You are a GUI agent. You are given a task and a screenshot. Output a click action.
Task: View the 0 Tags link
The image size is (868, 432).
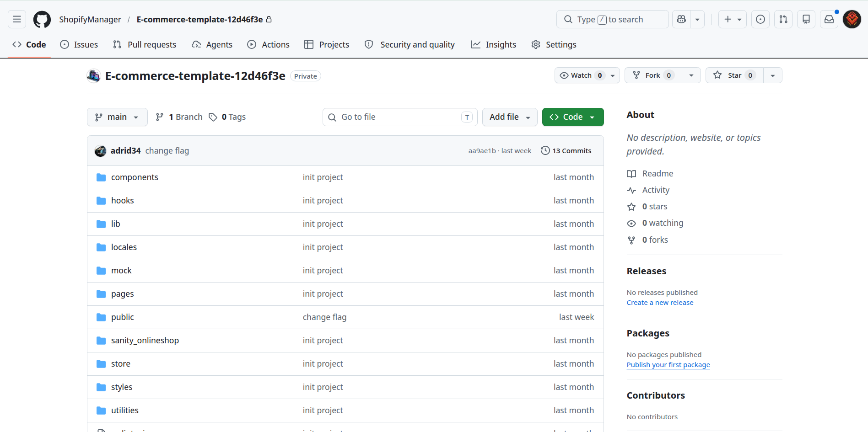pos(227,117)
